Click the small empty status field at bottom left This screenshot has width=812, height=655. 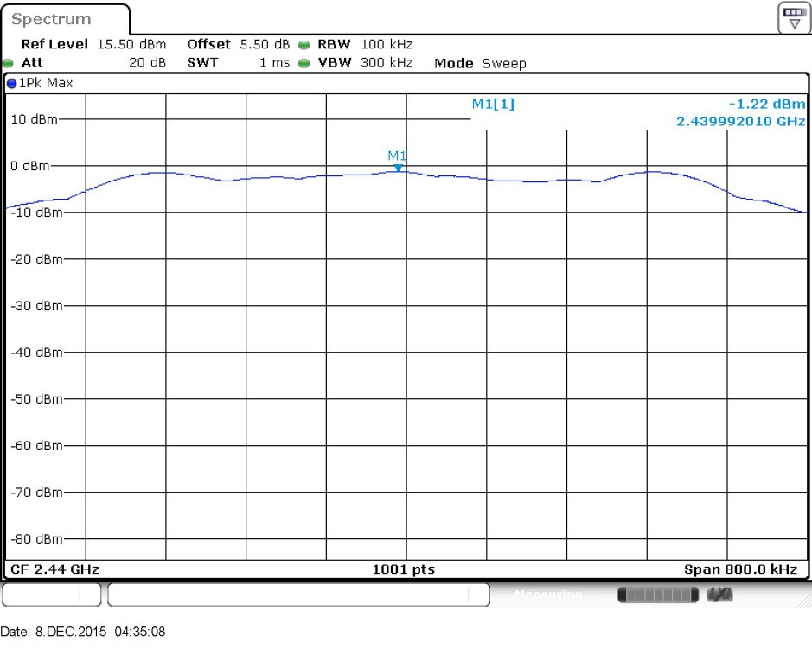(51, 595)
